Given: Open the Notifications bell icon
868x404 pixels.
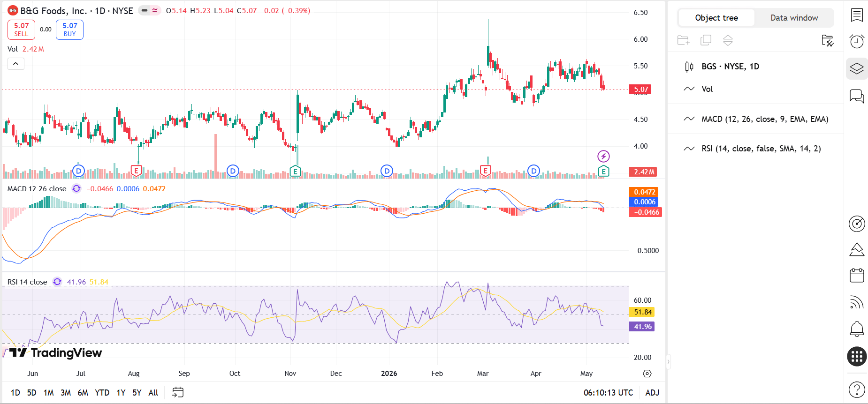Looking at the screenshot, I should coord(857,329).
